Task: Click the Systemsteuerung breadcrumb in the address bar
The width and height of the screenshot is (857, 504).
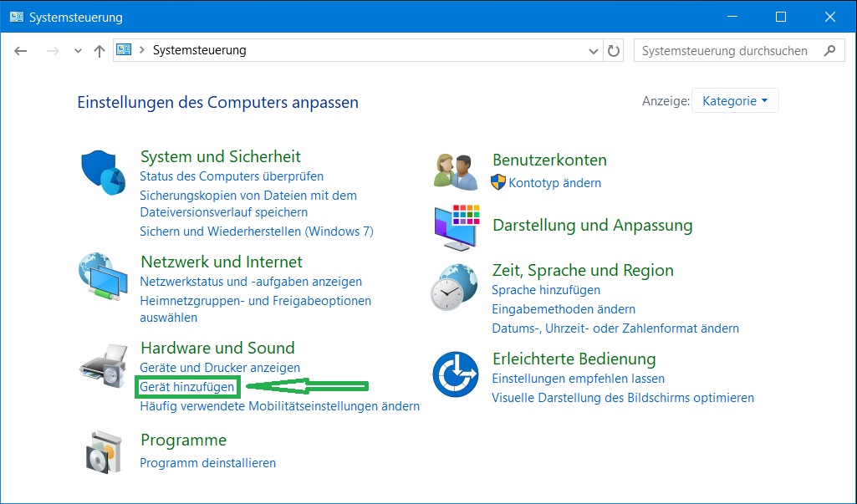Action: (200, 50)
